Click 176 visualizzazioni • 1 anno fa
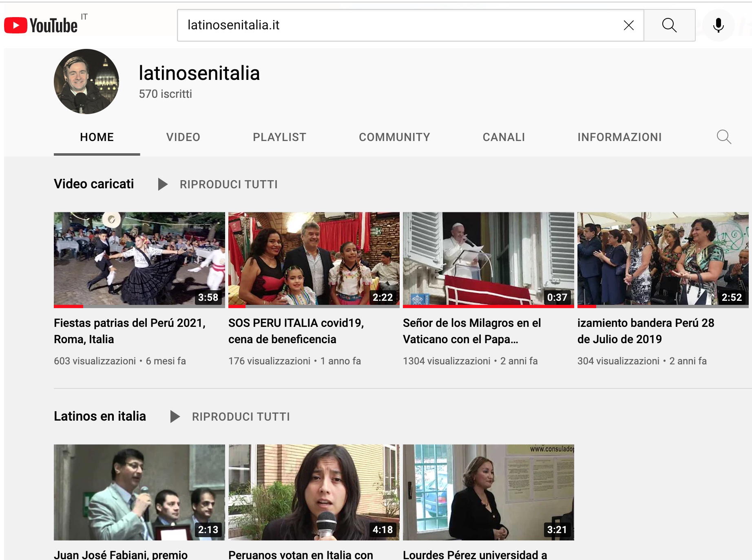The width and height of the screenshot is (752, 560). [x=294, y=361]
